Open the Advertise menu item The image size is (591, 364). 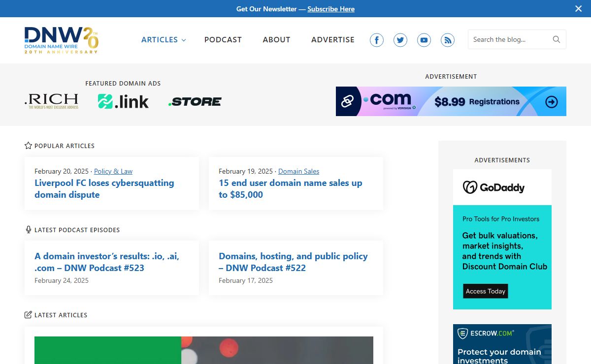[333, 40]
